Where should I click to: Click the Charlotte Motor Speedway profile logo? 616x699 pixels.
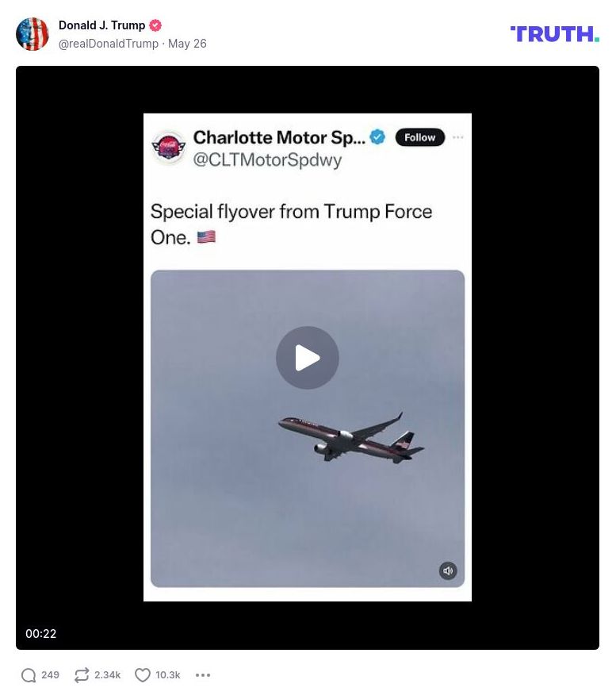tap(168, 147)
